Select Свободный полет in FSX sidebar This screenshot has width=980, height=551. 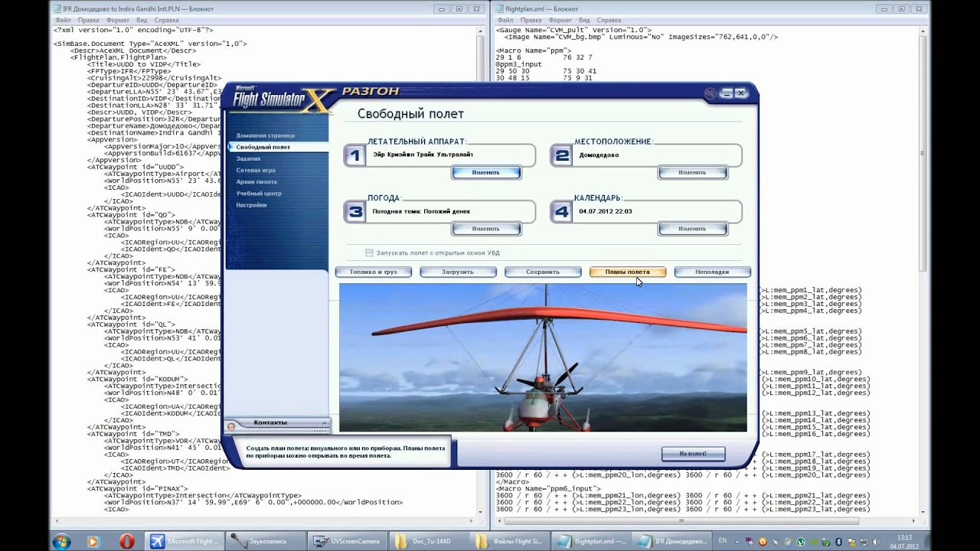[x=263, y=147]
